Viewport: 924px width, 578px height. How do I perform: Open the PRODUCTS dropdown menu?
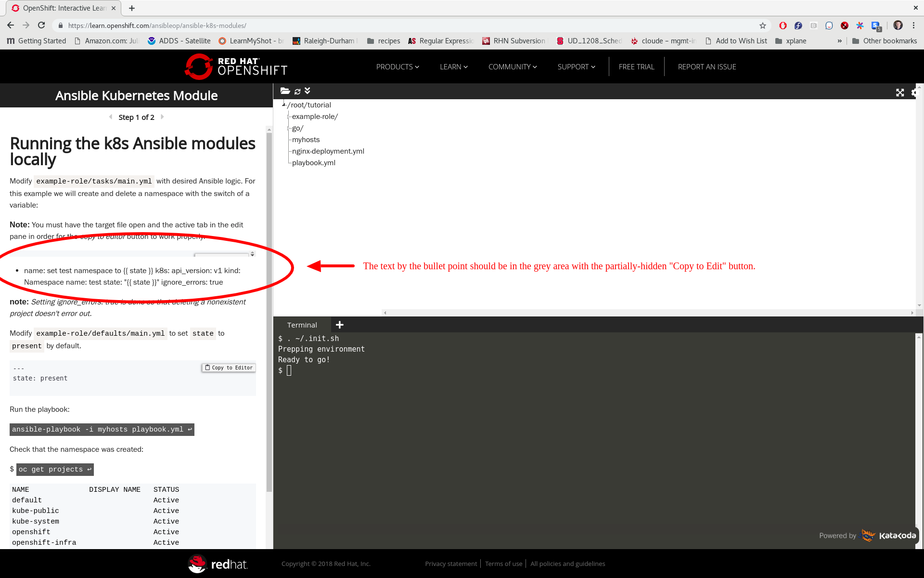[x=397, y=66]
